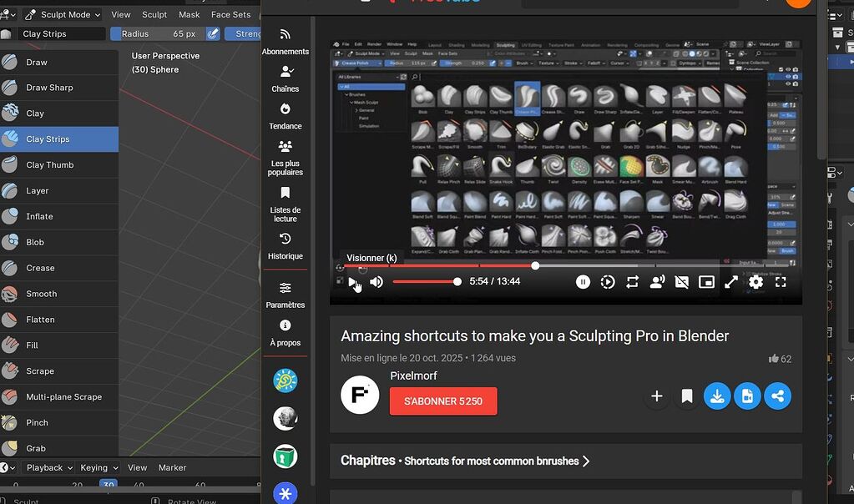Select the Scrape brush tool

click(58, 371)
